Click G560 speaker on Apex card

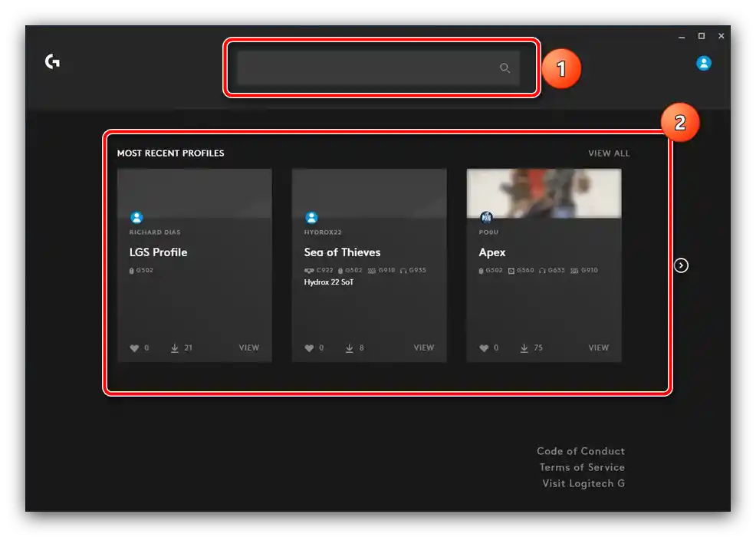coord(521,270)
